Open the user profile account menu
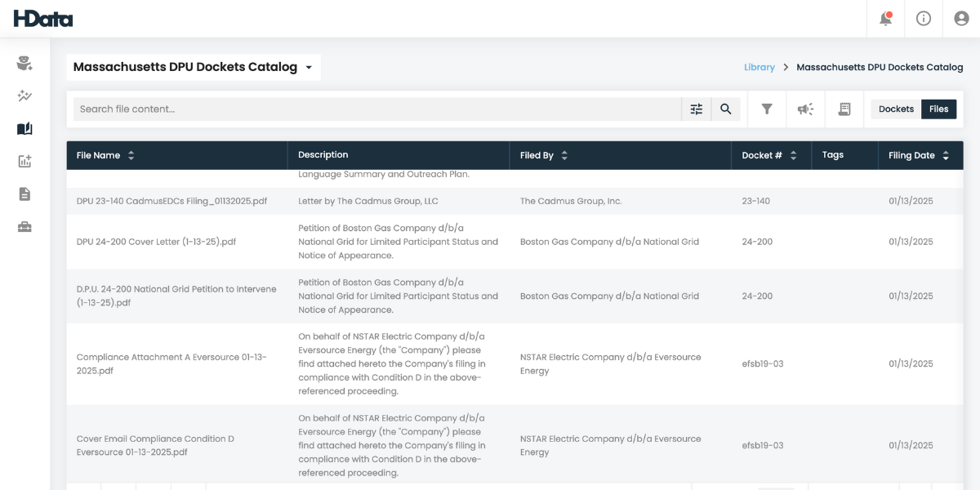Screen dimensions: 980x490 (x=960, y=18)
